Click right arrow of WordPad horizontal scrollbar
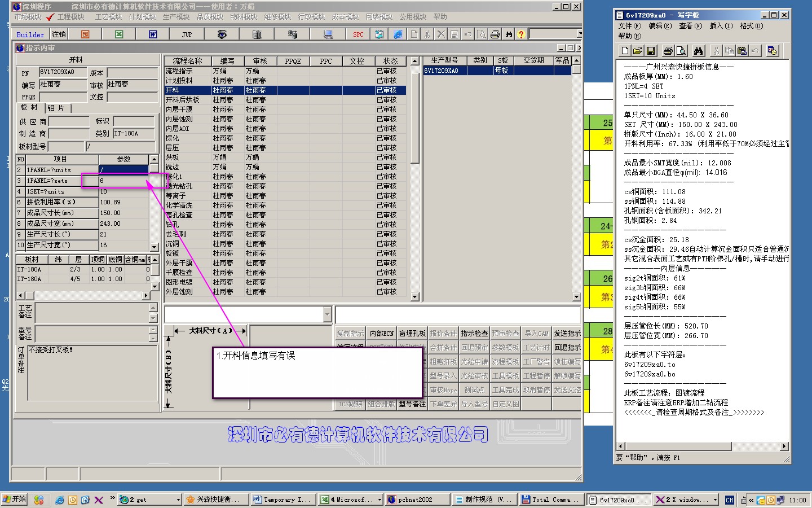 784,446
